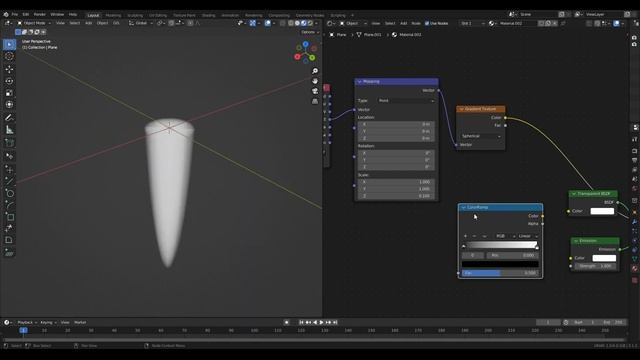Open the Global transform orientation dropdown
Screen dimensions: 640x360
pyautogui.click(x=141, y=23)
